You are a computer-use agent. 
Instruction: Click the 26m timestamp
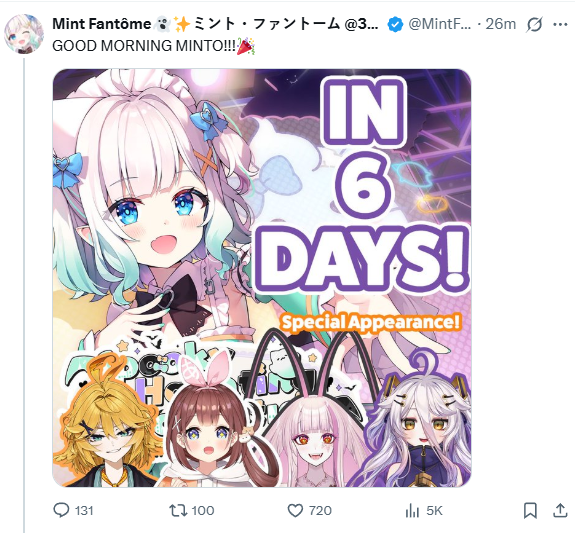(501, 24)
